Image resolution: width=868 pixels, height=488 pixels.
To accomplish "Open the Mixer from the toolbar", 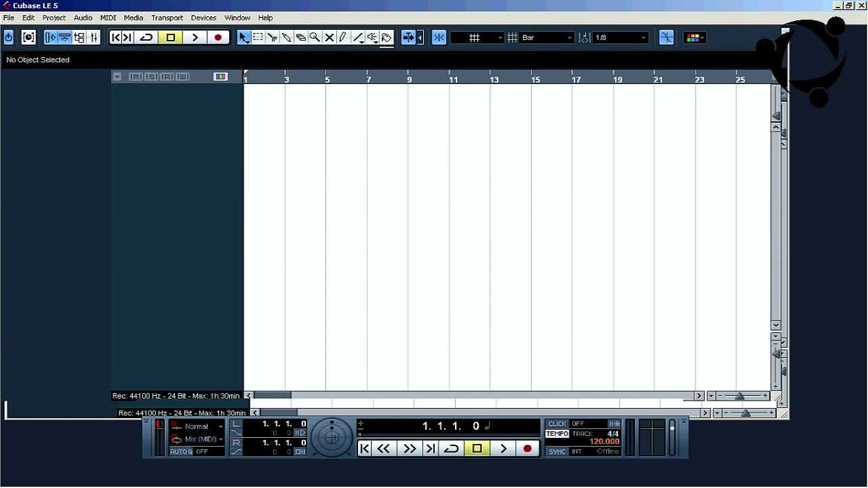I will 94,38.
